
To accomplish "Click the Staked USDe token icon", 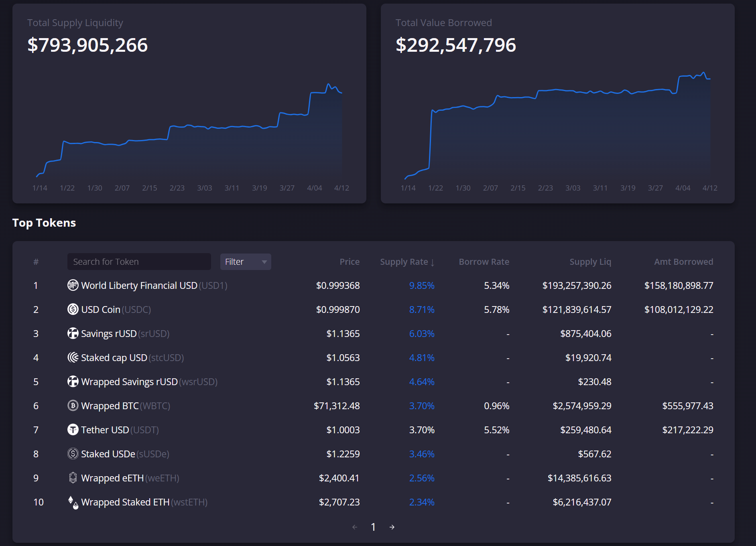I will (73, 454).
